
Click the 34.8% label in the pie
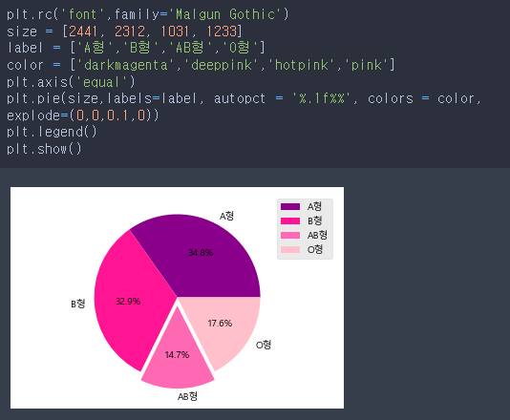(x=201, y=253)
